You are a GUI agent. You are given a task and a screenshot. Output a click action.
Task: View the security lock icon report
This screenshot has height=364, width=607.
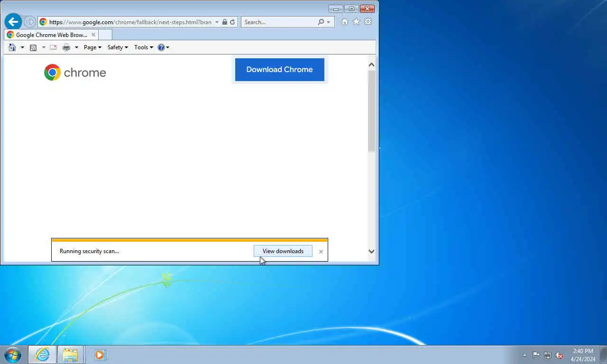click(x=225, y=22)
